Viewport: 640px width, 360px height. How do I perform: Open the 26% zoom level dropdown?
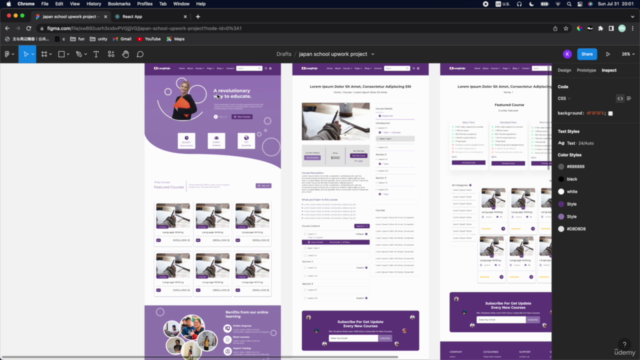tap(628, 54)
